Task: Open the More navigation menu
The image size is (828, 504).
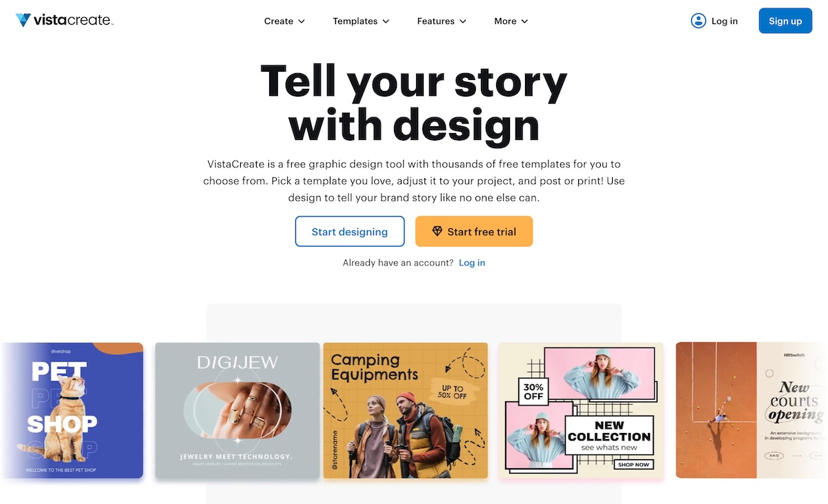Action: (x=510, y=21)
